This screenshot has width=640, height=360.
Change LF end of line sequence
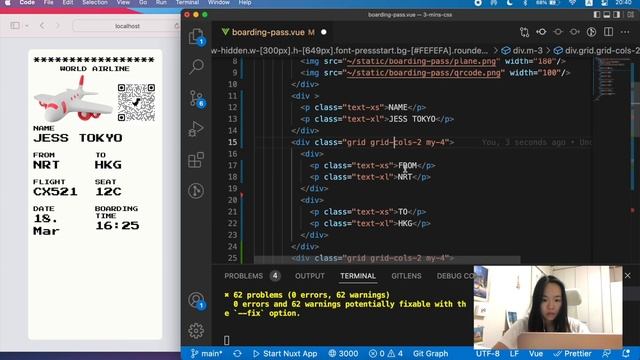(x=514, y=353)
